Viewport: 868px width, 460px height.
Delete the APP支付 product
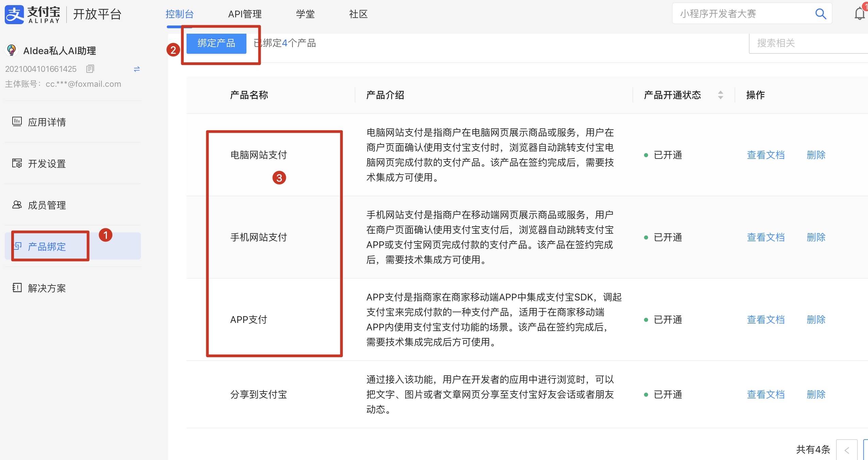point(816,319)
